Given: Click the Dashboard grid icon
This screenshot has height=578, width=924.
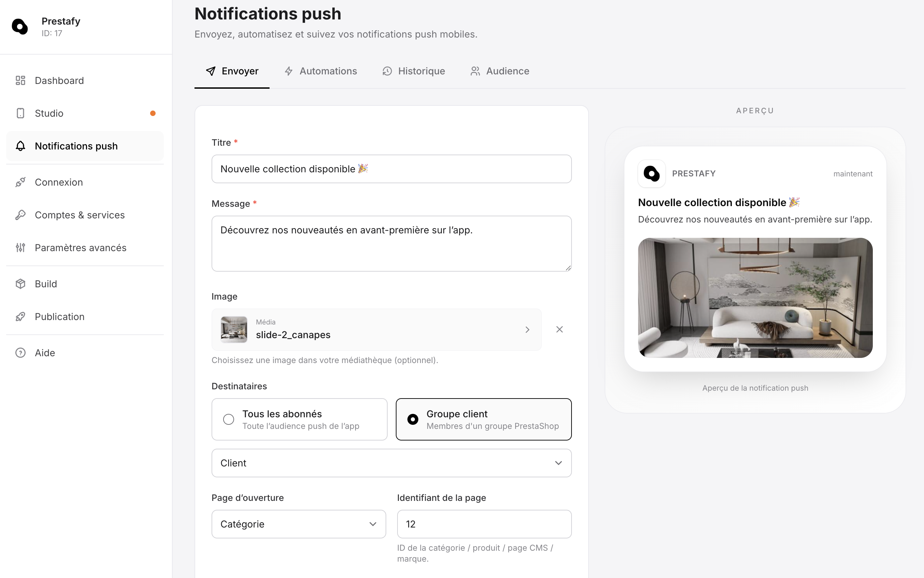Looking at the screenshot, I should tap(20, 80).
